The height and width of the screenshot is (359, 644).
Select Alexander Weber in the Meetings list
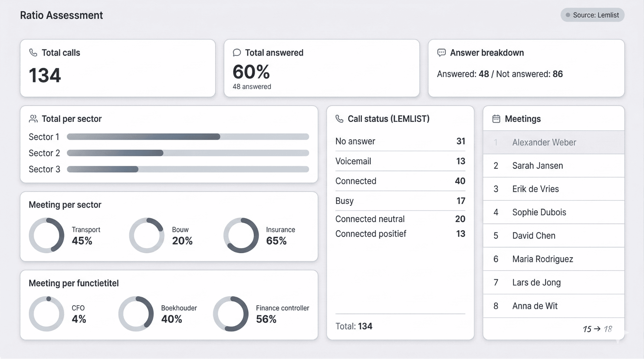point(544,142)
